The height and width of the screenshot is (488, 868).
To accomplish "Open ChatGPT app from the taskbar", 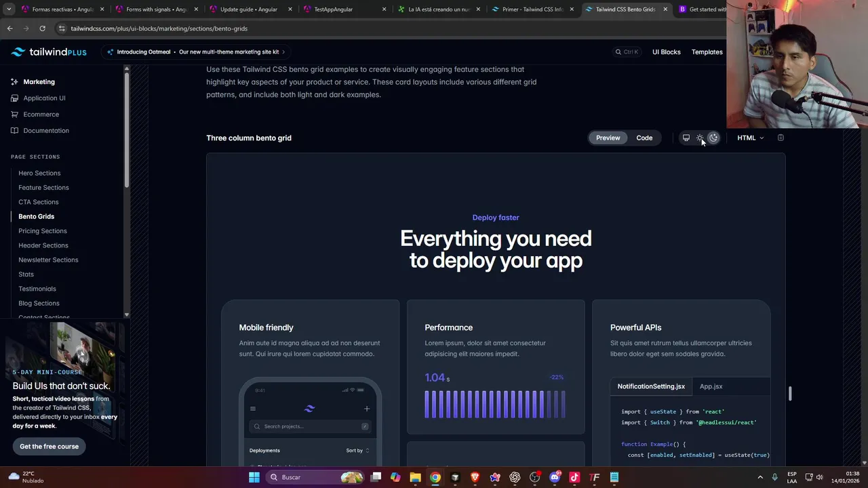I will [x=515, y=477].
